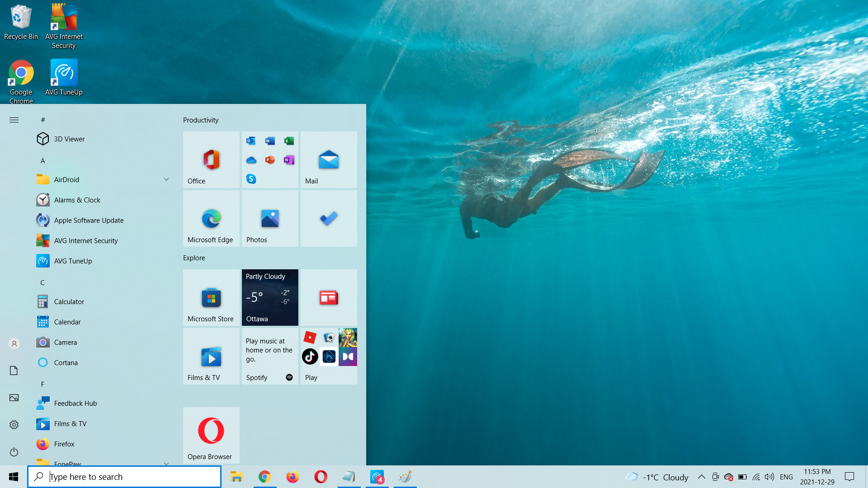Open OneDrive icon in Office folder tile
Screen dimensions: 868x488
coord(251,160)
